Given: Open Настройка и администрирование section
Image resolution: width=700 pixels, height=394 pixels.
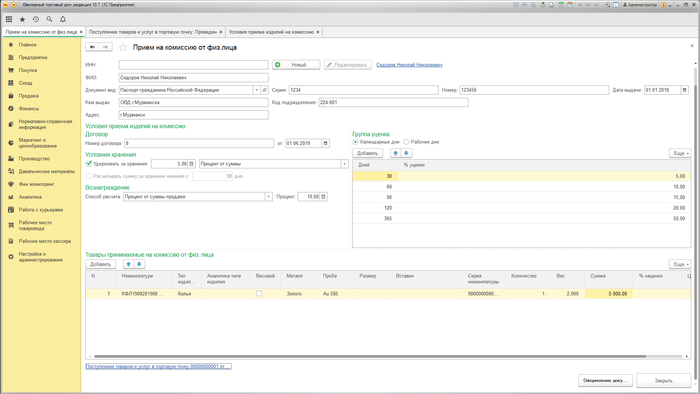Looking at the screenshot, I should [41, 257].
